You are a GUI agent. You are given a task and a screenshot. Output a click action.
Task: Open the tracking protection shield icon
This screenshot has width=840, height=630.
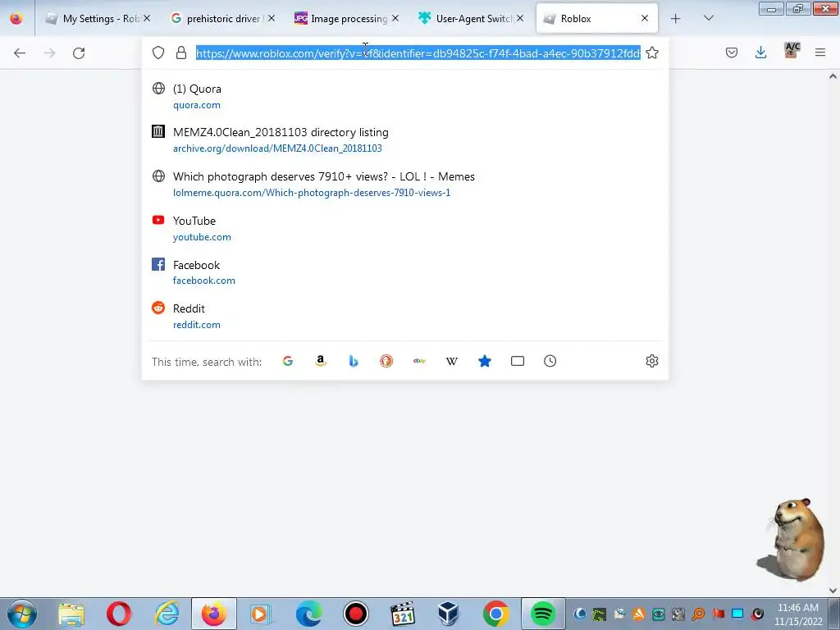tap(158, 52)
